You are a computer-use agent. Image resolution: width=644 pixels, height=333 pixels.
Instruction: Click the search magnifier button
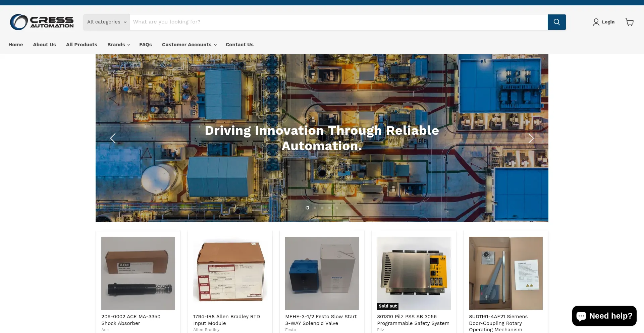coord(556,22)
